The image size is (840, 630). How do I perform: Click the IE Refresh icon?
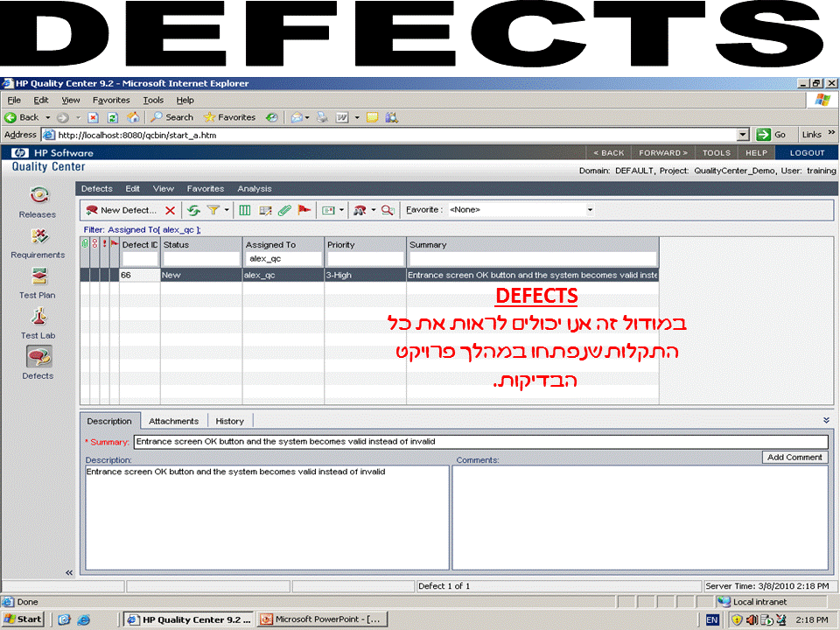click(x=112, y=118)
